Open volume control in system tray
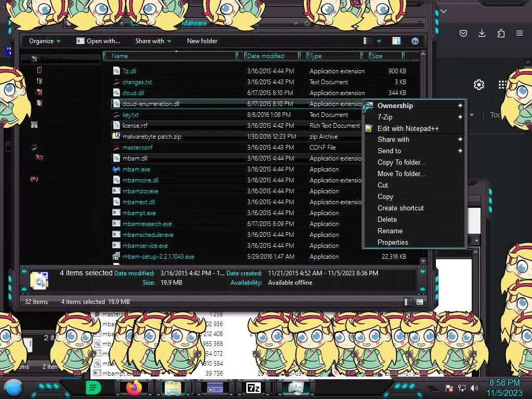 (474, 388)
